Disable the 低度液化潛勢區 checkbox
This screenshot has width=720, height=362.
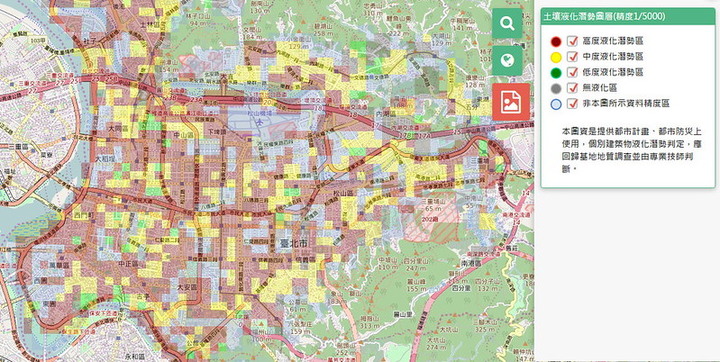(x=572, y=73)
